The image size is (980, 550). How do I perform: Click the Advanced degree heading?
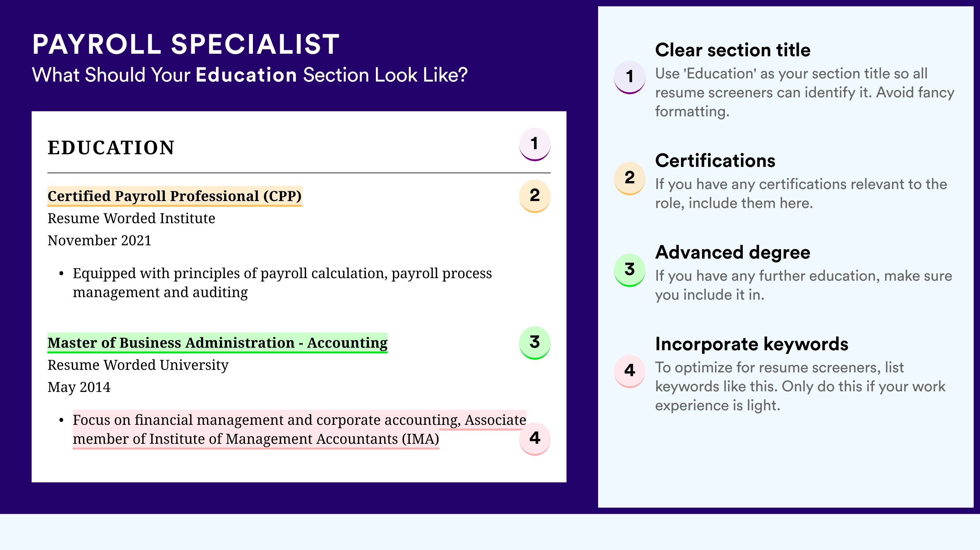[733, 252]
